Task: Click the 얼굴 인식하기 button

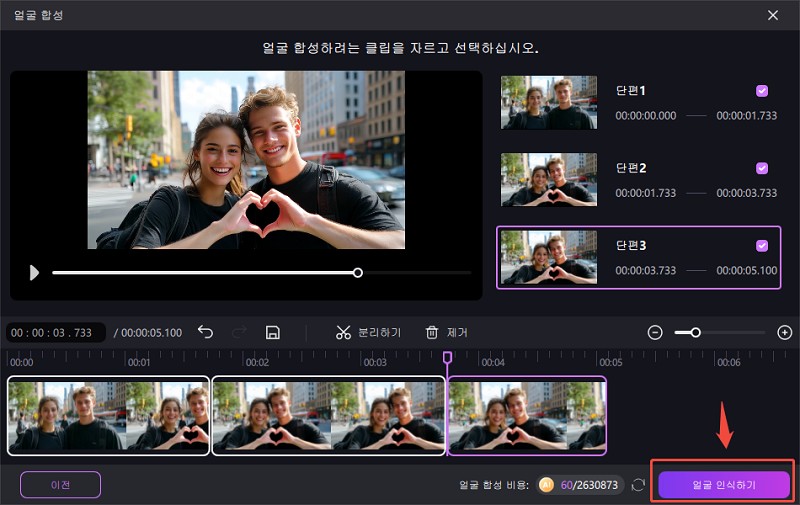Action: 724,485
